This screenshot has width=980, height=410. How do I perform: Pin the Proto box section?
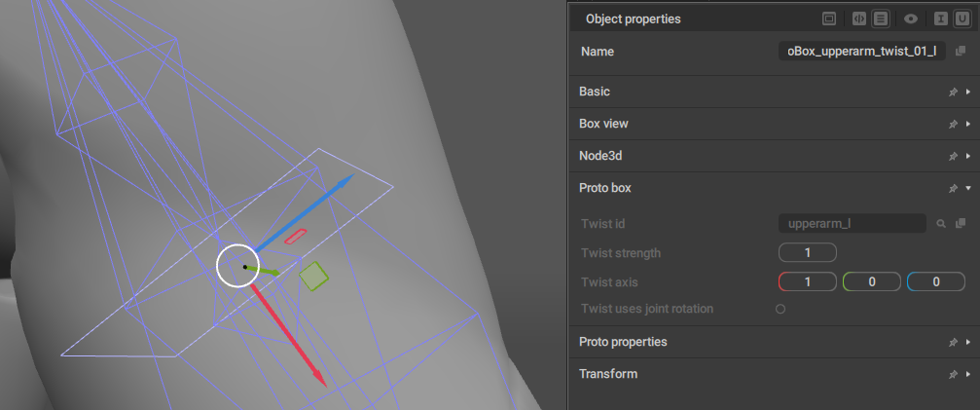click(x=953, y=188)
